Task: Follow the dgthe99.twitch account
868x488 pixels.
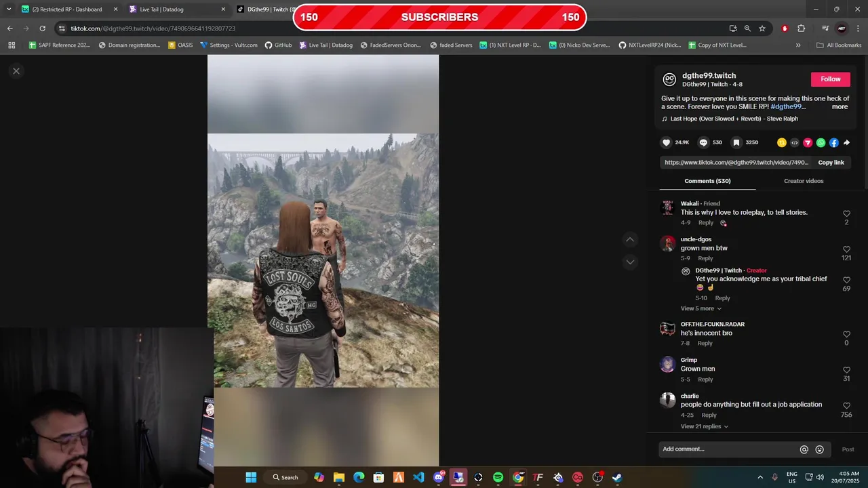Action: coord(830,79)
